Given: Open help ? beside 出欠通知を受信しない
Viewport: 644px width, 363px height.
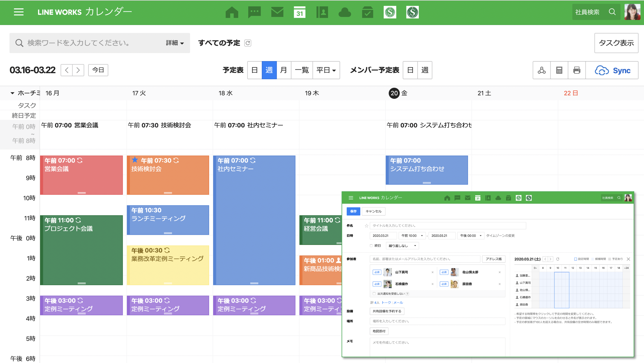Looking at the screenshot, I should click(408, 294).
